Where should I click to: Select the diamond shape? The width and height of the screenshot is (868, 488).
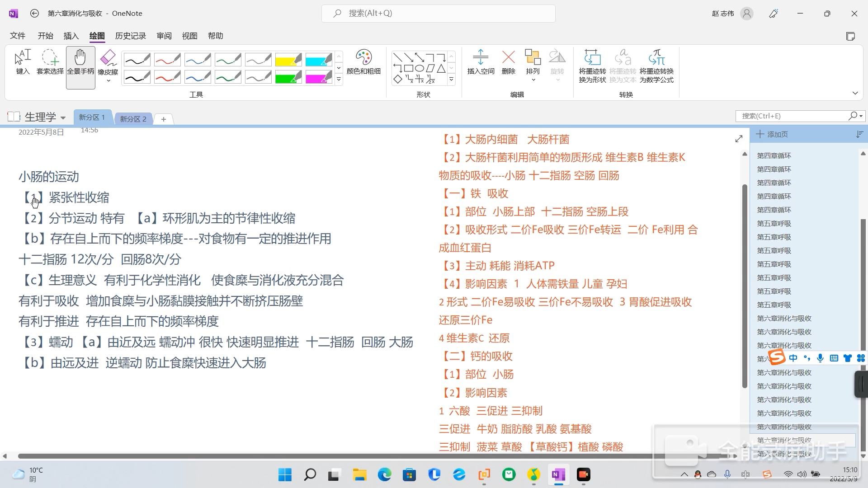tap(397, 80)
